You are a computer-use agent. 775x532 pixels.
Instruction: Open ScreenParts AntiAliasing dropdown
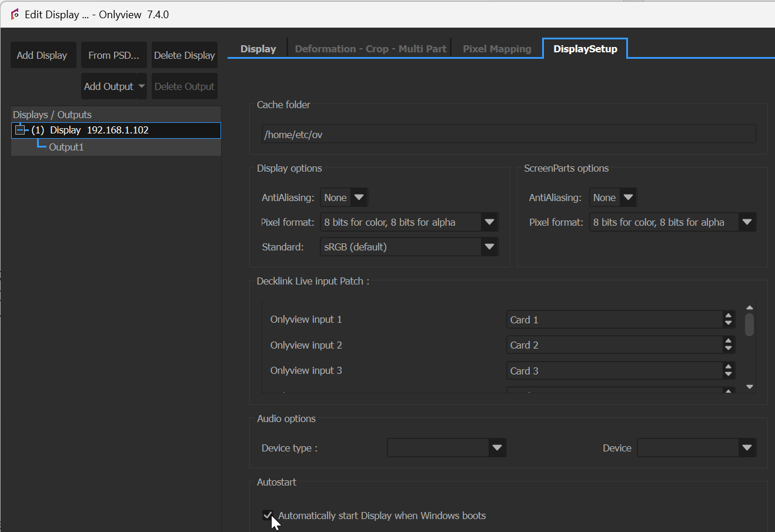click(x=613, y=198)
